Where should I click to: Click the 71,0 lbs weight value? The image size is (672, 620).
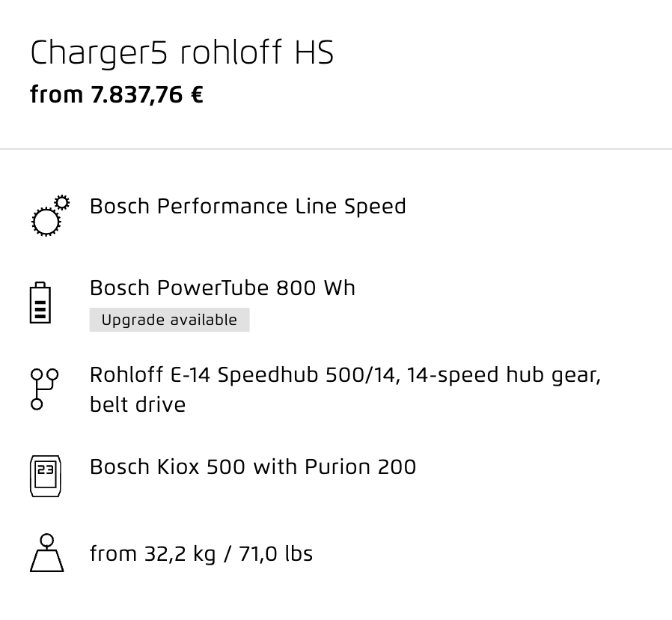[x=275, y=553]
